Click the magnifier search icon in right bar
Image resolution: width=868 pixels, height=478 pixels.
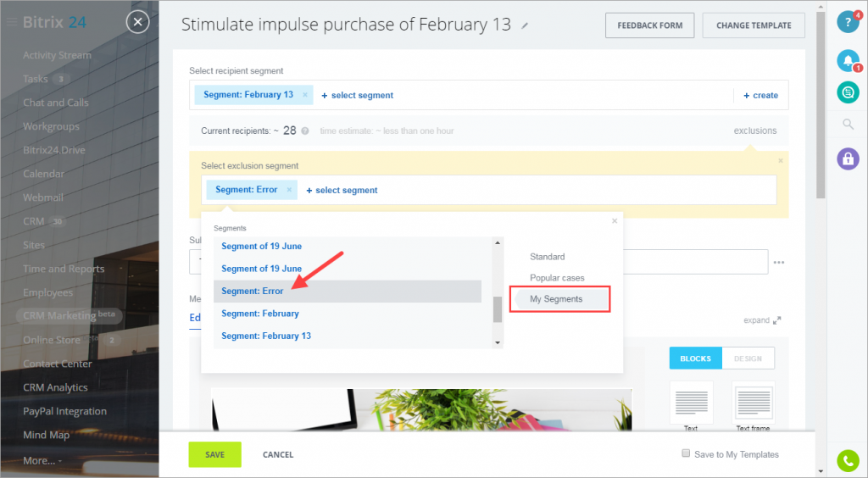[x=848, y=124]
